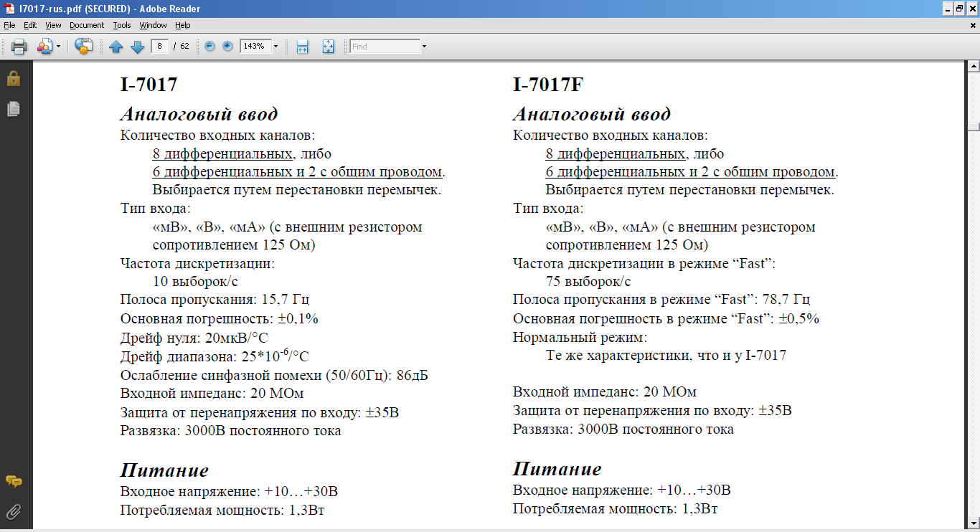
Task: Open the Attachments paperclip panel icon
Action: tap(13, 511)
